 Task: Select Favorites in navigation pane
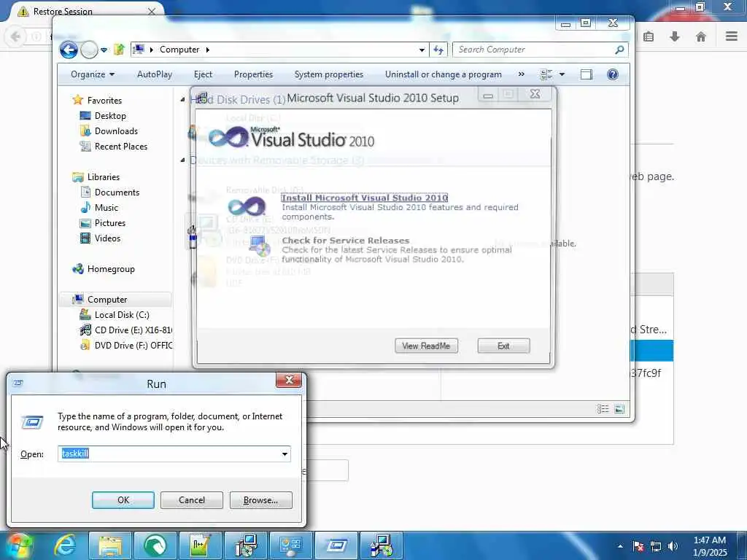(104, 101)
